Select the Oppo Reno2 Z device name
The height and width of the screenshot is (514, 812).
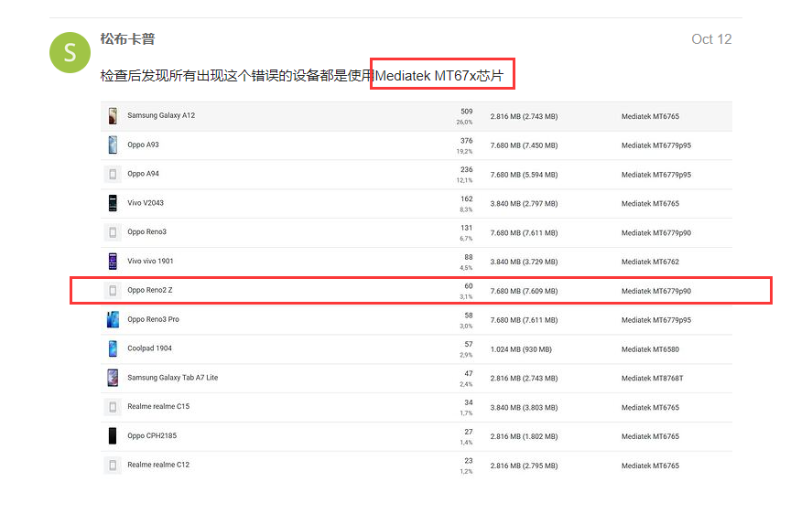(x=149, y=290)
